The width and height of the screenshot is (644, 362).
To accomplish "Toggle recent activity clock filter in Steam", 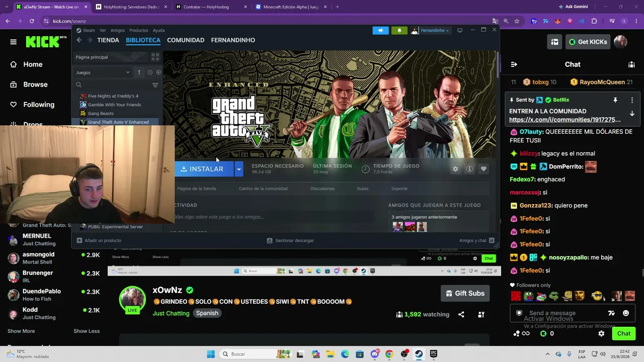I will 150,72.
